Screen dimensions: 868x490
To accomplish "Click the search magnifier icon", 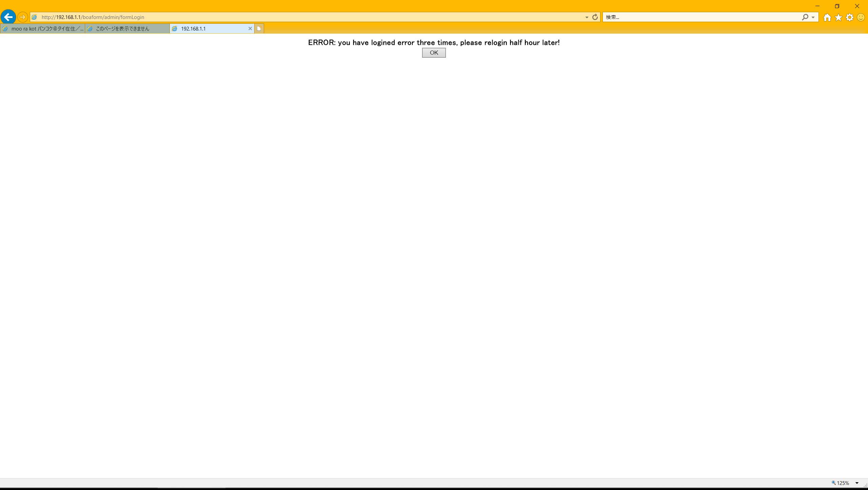I will click(805, 17).
